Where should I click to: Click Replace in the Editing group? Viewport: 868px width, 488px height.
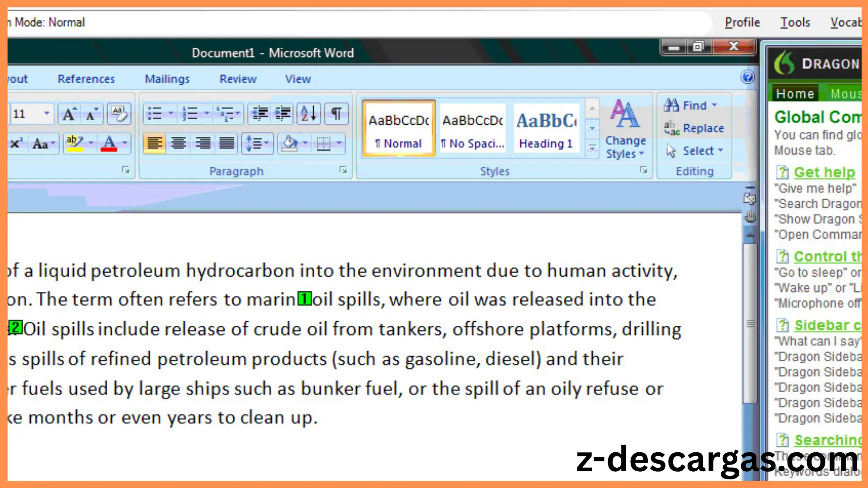click(694, 128)
